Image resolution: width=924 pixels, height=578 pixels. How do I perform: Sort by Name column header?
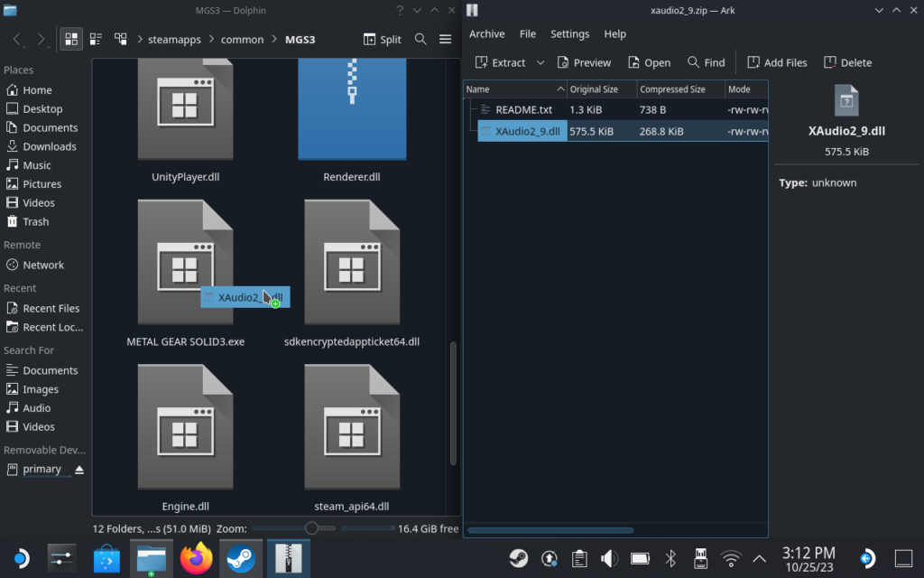515,89
